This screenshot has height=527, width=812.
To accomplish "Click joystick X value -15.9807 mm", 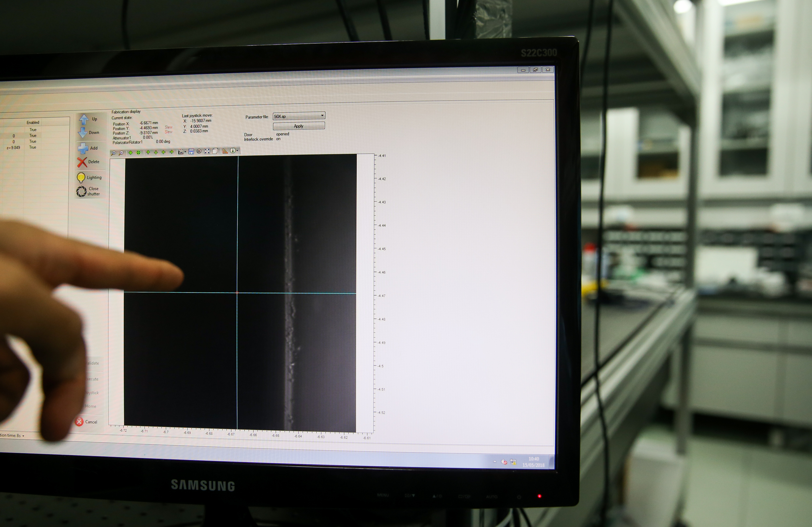I will pyautogui.click(x=201, y=121).
